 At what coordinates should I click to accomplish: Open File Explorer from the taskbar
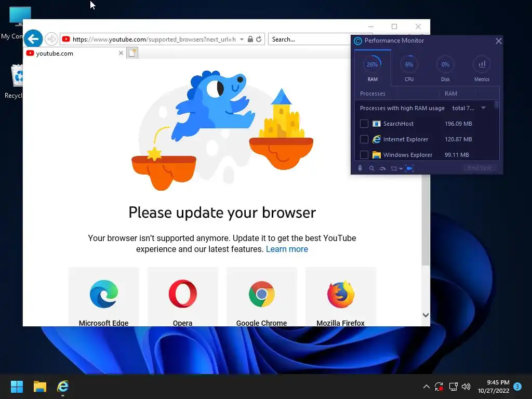pyautogui.click(x=39, y=387)
